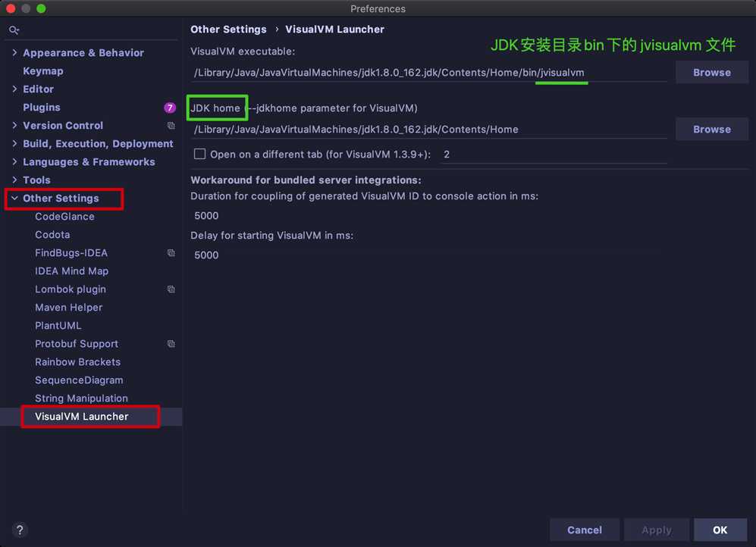Focus the JDK home path field
Viewport: 756px width, 547px height.
(429, 130)
